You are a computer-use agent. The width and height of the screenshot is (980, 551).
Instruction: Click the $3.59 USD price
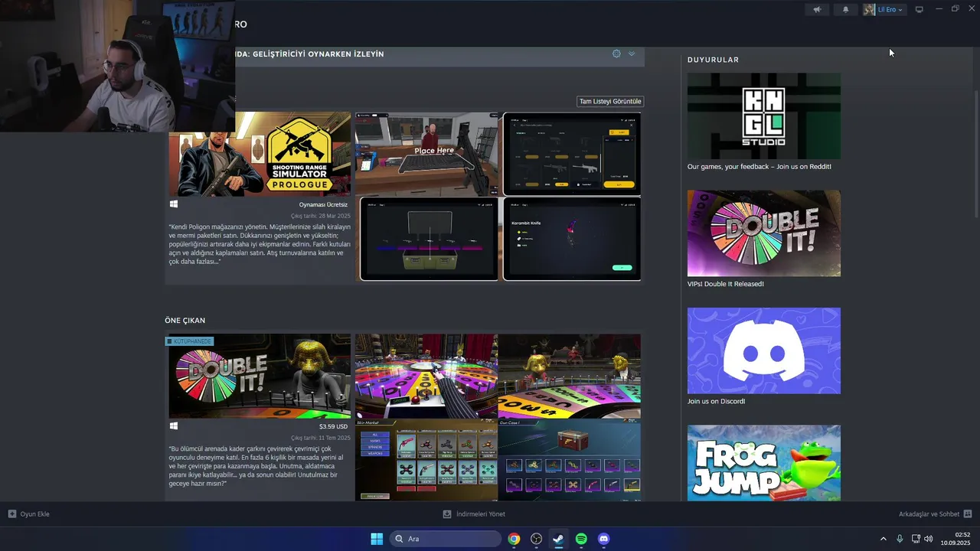[333, 426]
